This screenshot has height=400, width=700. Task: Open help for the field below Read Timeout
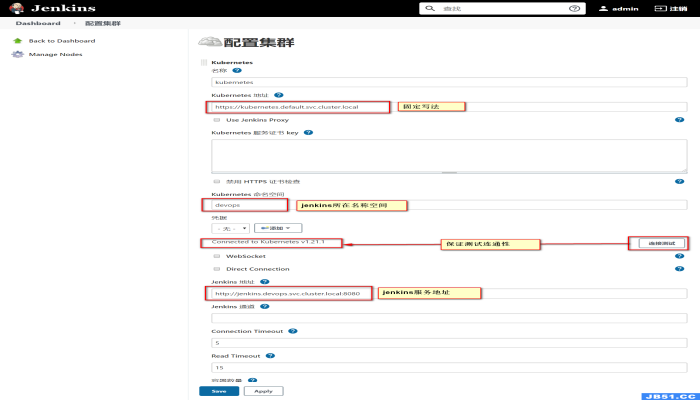click(253, 380)
